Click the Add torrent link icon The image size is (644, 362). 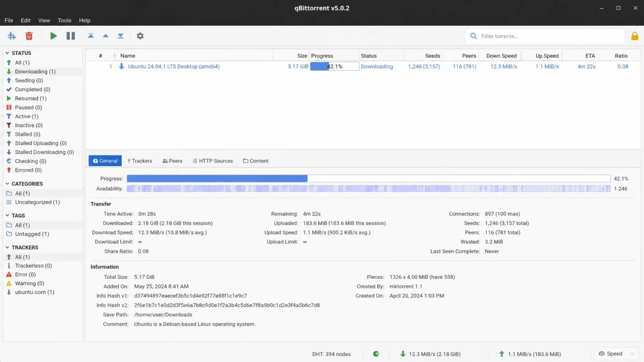point(12,36)
